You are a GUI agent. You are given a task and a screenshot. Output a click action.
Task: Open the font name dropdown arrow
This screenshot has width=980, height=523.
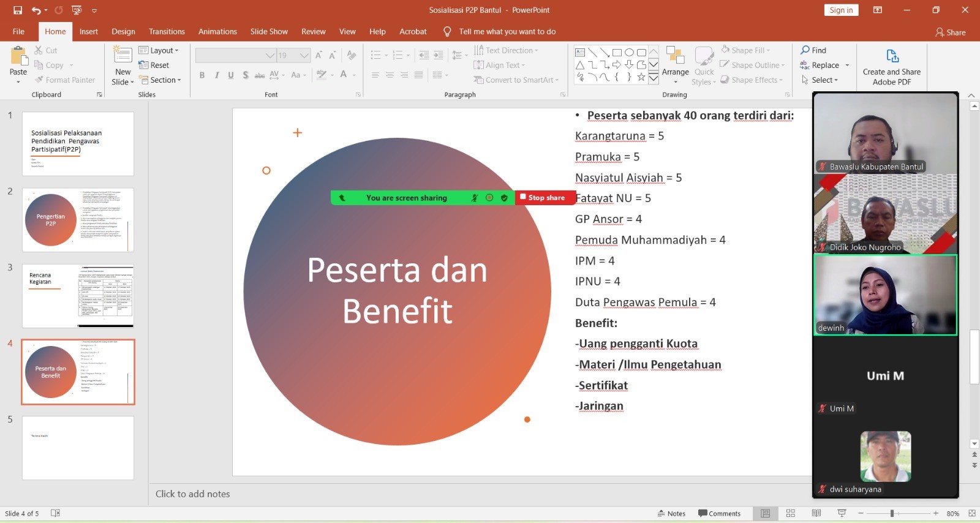pyautogui.click(x=270, y=56)
